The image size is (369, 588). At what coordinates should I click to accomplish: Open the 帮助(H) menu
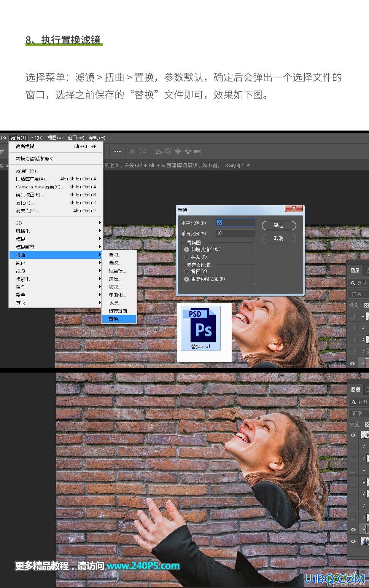(97, 137)
